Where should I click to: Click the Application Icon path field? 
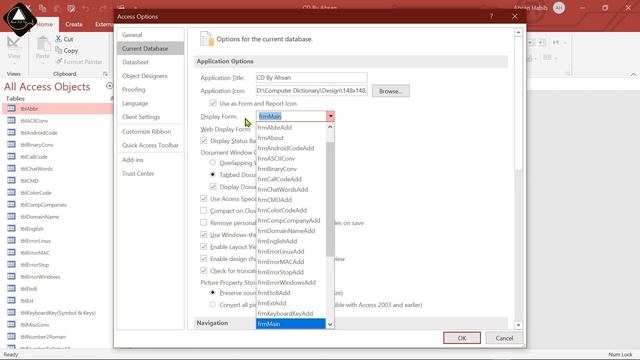coord(311,91)
